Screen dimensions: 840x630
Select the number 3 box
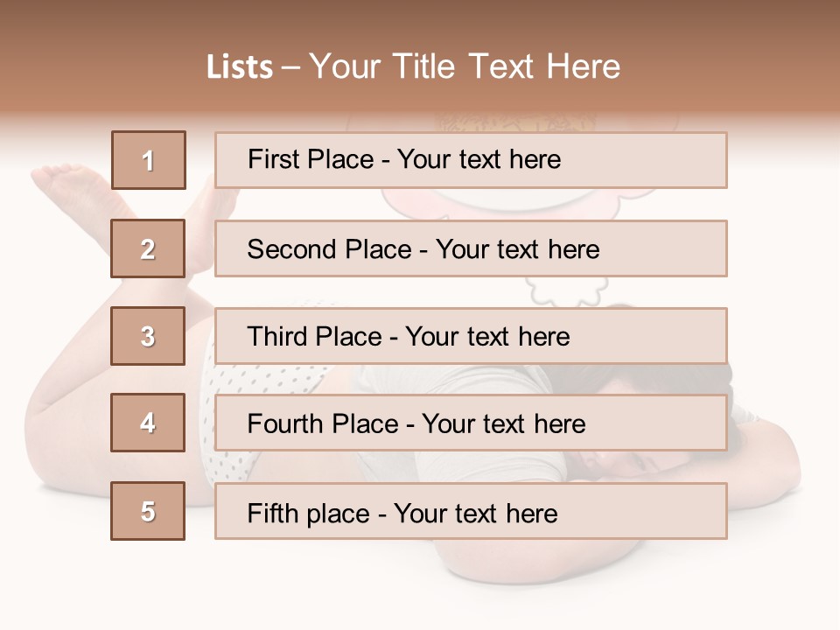(x=148, y=336)
